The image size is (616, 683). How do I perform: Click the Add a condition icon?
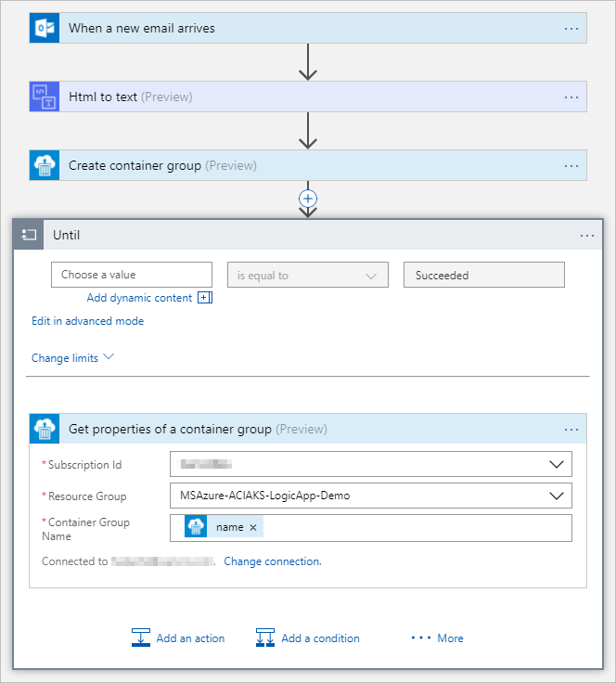pos(265,638)
